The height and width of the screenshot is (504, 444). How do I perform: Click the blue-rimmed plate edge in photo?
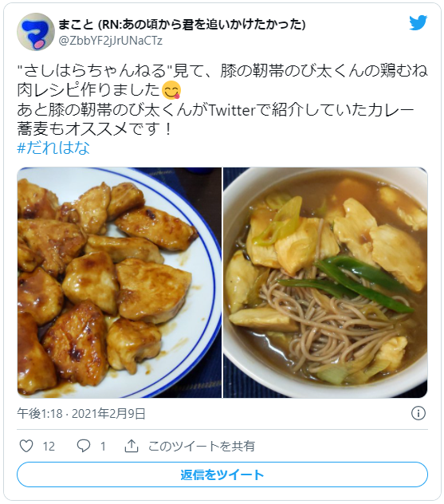(x=214, y=283)
